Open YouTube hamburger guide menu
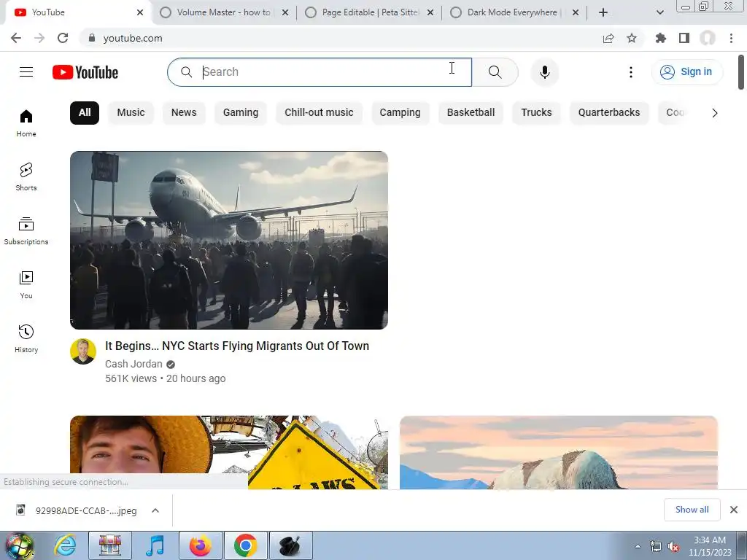 pyautogui.click(x=26, y=72)
